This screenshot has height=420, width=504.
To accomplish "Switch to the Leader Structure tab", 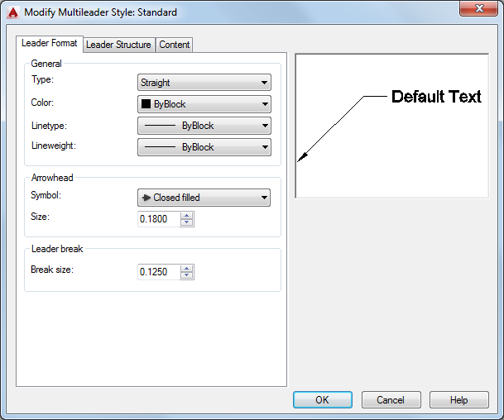I will [118, 45].
